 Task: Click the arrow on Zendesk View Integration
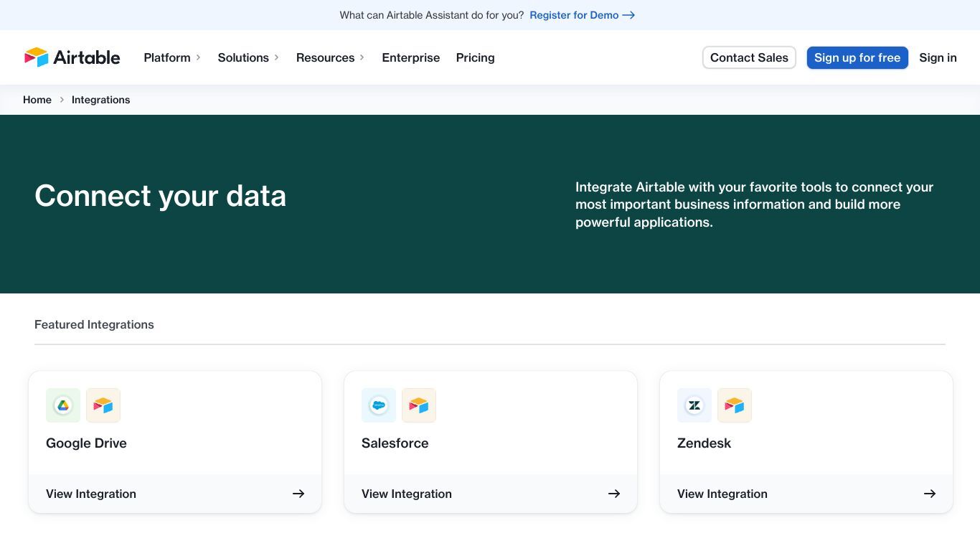tap(930, 494)
